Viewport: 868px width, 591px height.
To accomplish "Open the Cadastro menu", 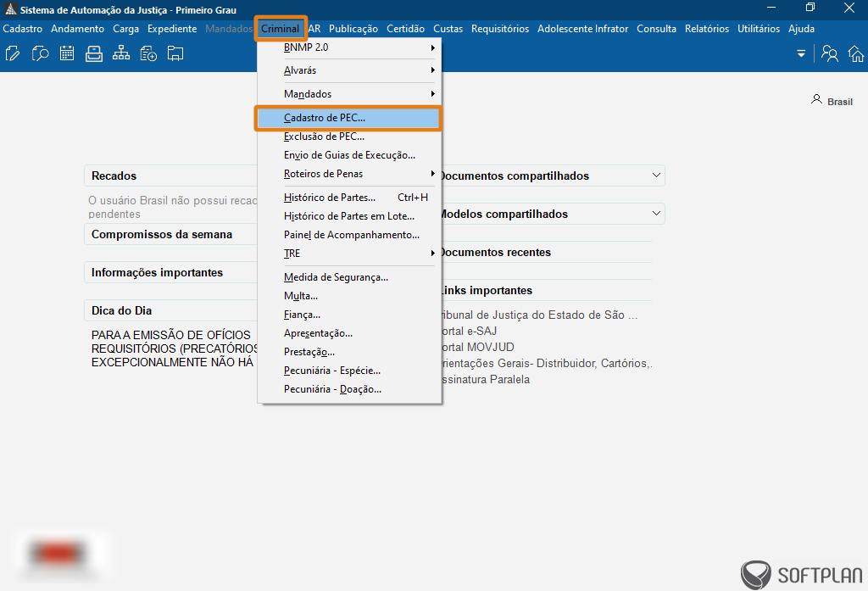I will tap(23, 29).
